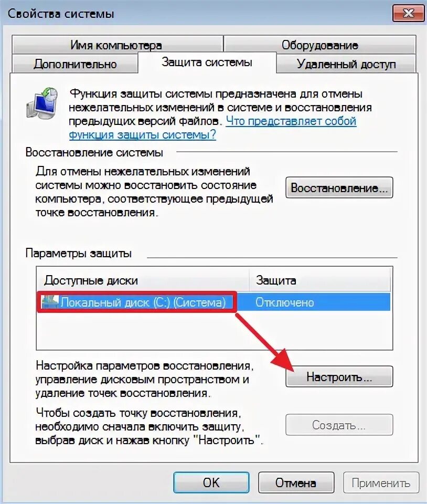This screenshot has height=504, width=427.
Task: Select Локальный диск (C:) (Система) row
Action: pyautogui.click(x=214, y=302)
